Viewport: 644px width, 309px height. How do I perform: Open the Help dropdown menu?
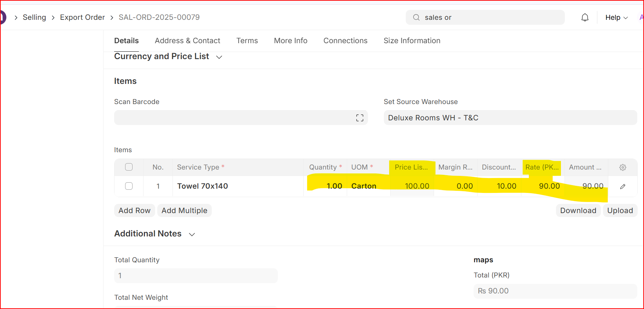(x=616, y=17)
